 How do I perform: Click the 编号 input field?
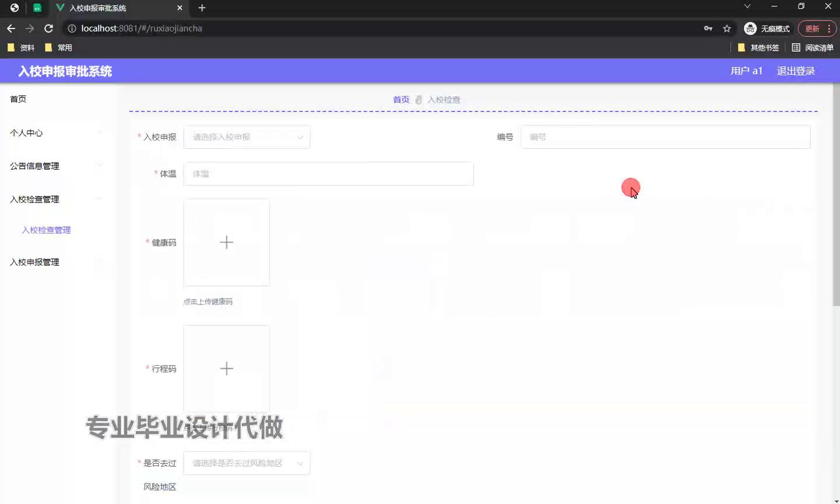(x=665, y=137)
